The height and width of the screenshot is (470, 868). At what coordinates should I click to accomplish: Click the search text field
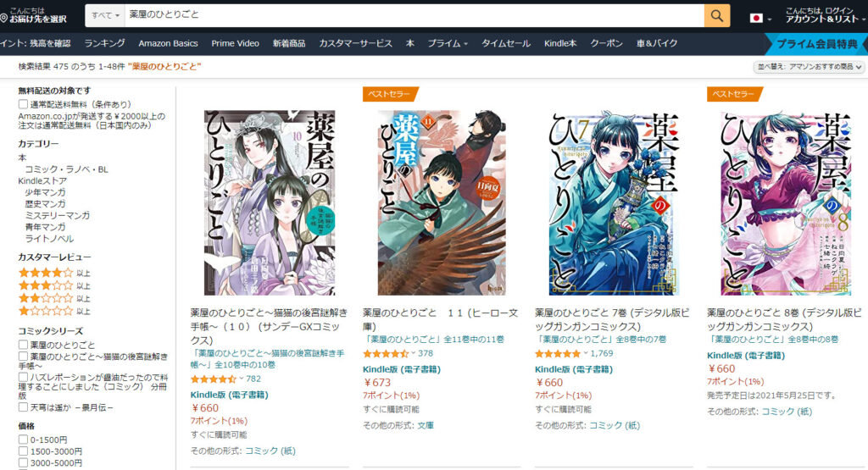414,15
